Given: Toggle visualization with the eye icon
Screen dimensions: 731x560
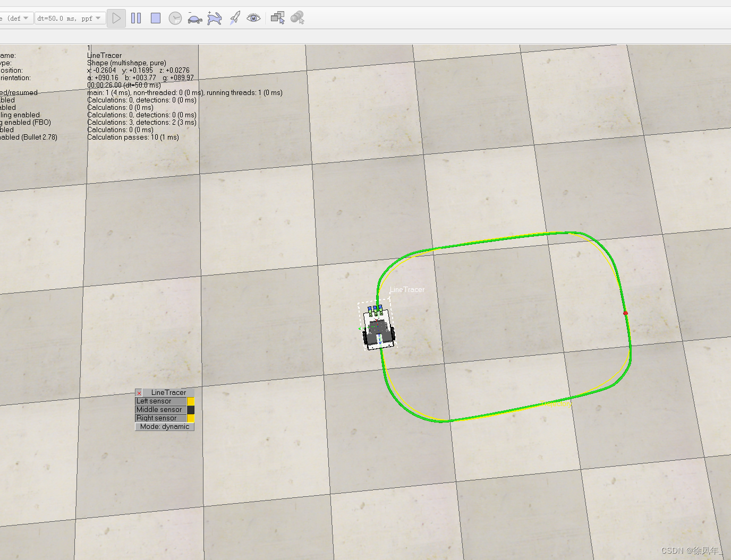Looking at the screenshot, I should coord(253,18).
